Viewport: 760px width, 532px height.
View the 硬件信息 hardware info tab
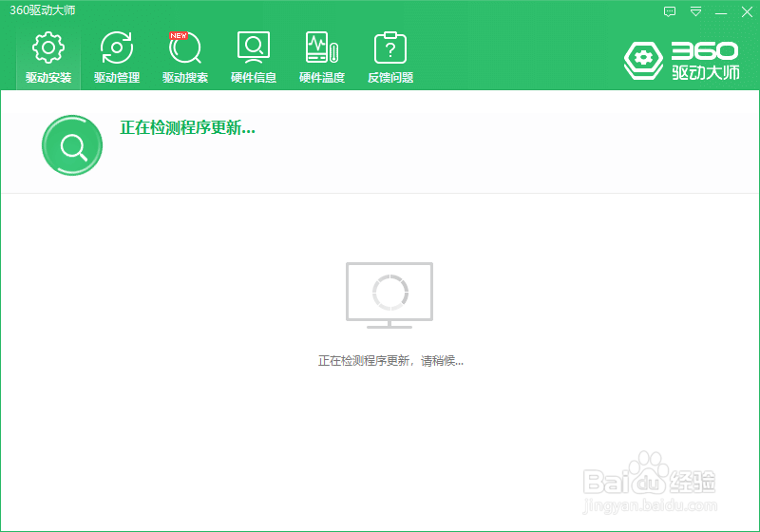point(254,58)
